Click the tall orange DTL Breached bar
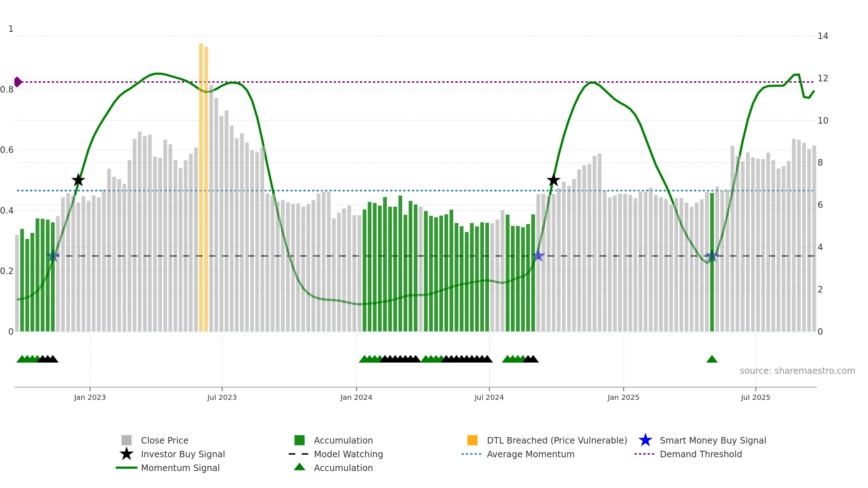Screen dimensions: 868x488 pos(201,181)
